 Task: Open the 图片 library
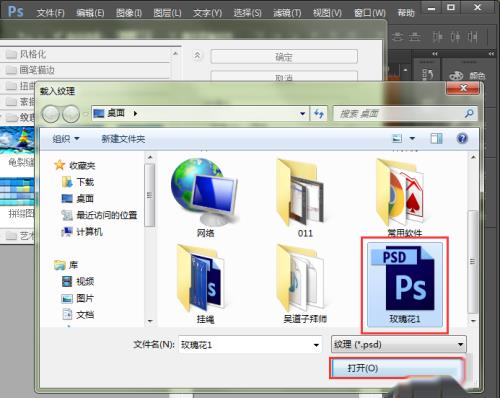pyautogui.click(x=78, y=298)
